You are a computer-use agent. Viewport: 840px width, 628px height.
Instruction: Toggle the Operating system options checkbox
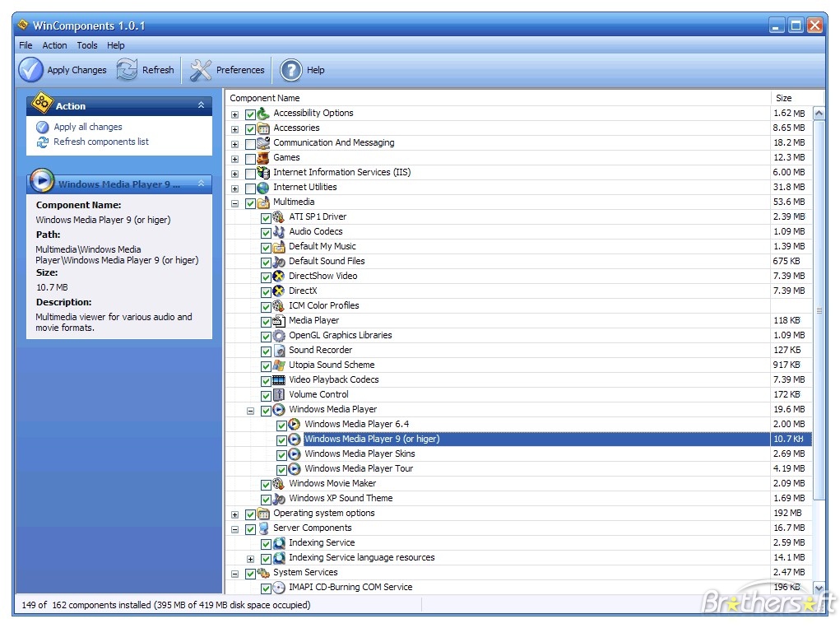[250, 514]
